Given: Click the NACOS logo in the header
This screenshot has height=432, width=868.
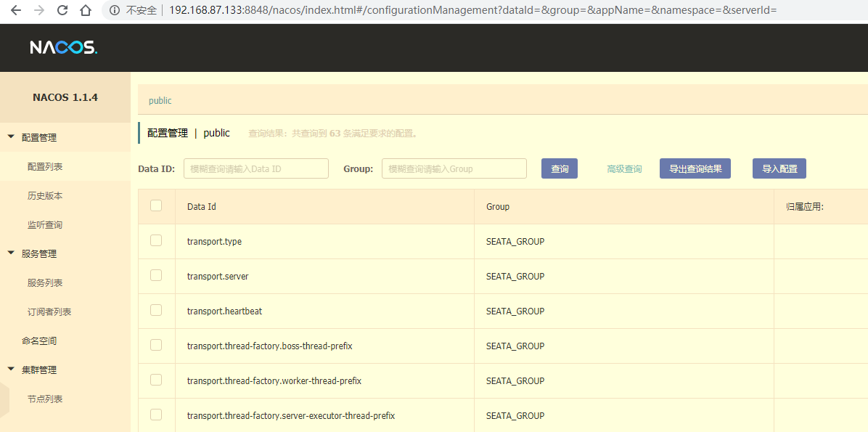Looking at the screenshot, I should [x=63, y=47].
